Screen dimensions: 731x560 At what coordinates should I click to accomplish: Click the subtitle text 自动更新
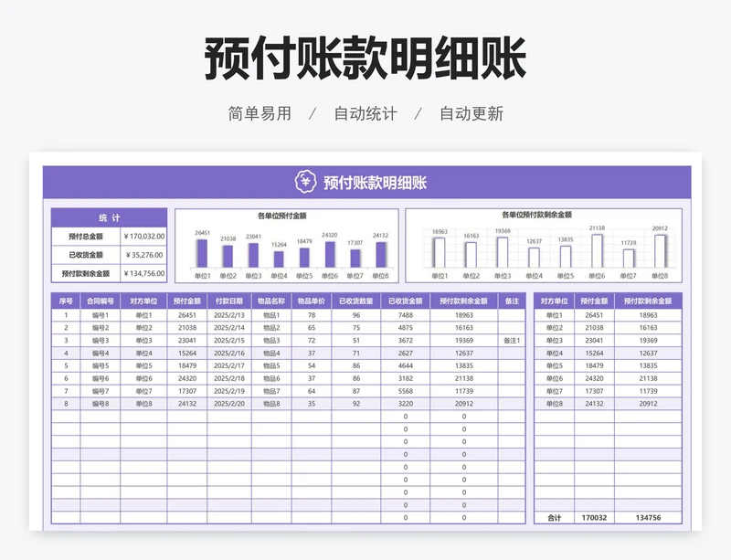coord(471,114)
